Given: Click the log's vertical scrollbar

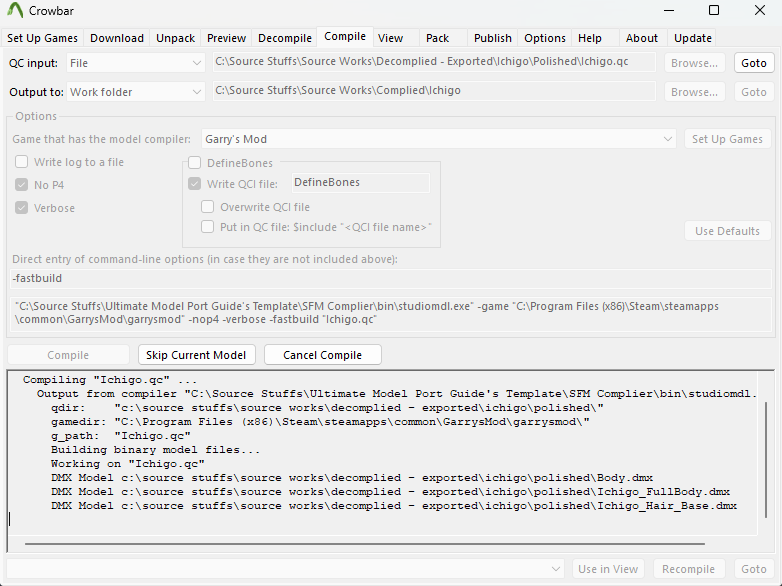Looking at the screenshot, I should click(x=767, y=459).
